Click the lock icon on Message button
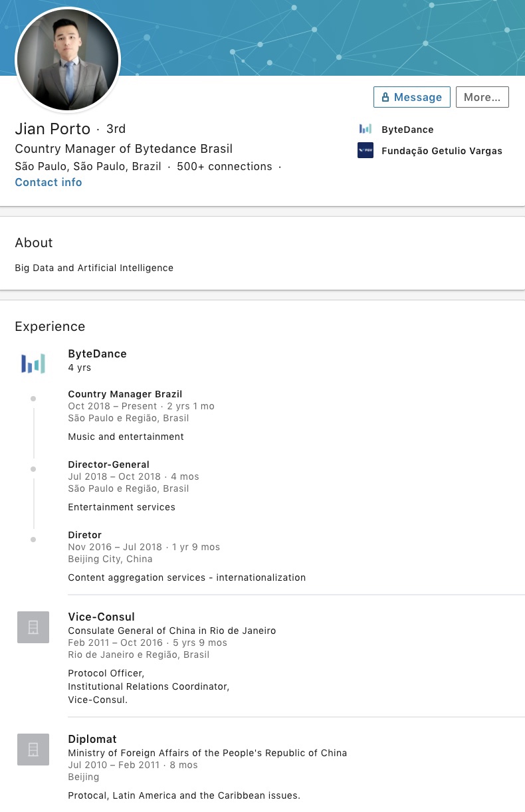The width and height of the screenshot is (525, 812). [x=385, y=97]
